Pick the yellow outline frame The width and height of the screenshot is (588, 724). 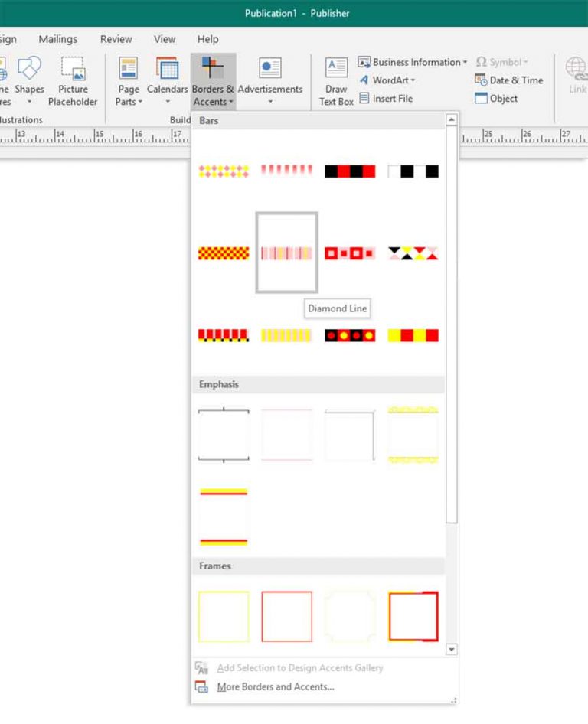pos(224,616)
